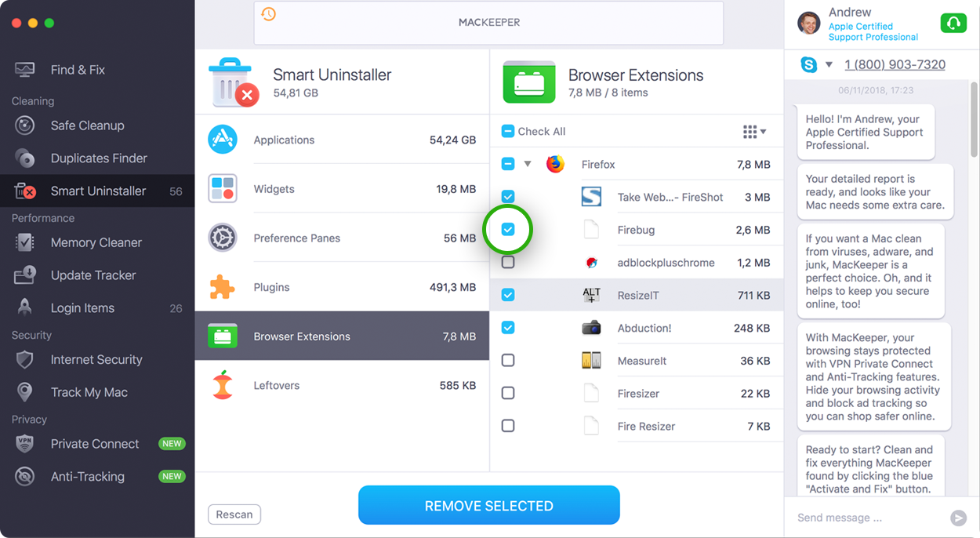Click the Update Tracker icon
The height and width of the screenshot is (538, 980).
point(25,275)
